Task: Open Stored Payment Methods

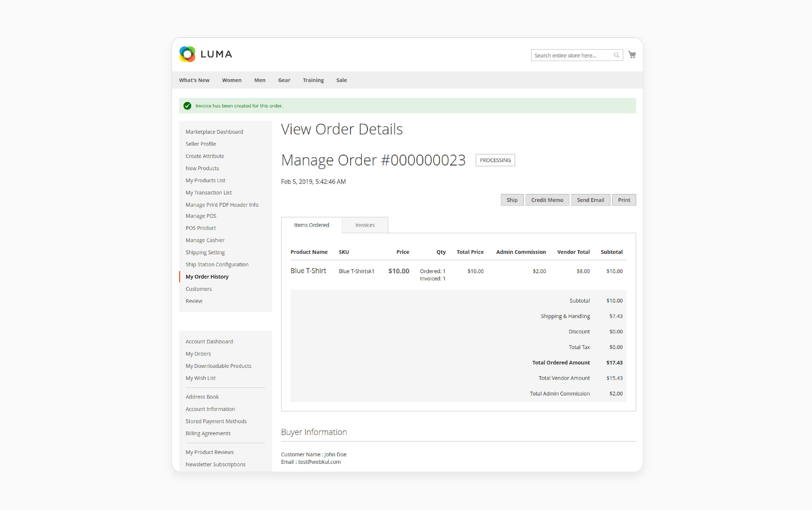Action: point(216,421)
